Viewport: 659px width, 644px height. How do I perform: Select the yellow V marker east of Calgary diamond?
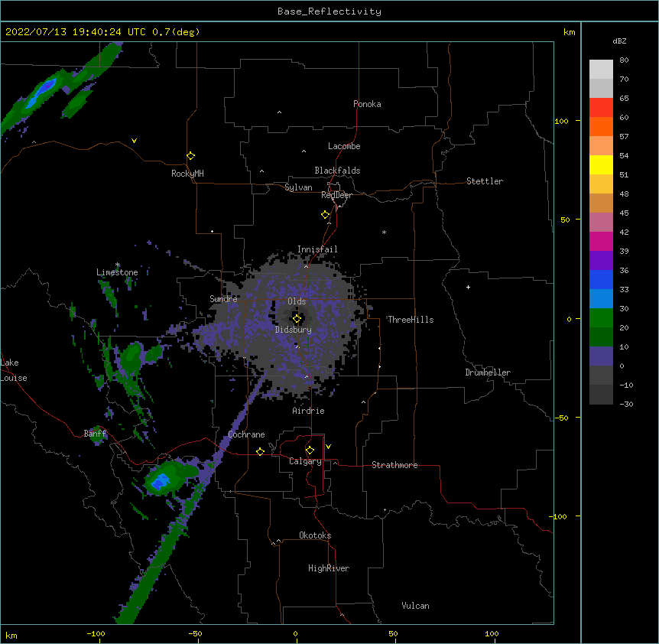[x=328, y=447]
